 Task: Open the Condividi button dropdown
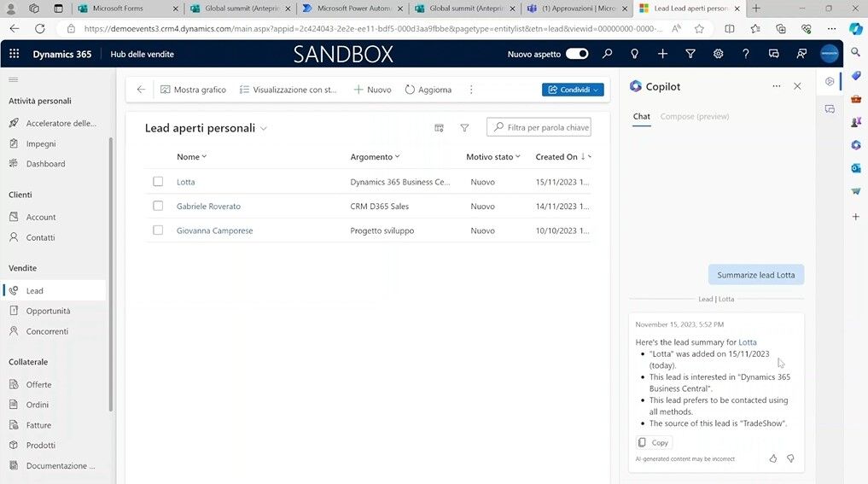click(596, 90)
